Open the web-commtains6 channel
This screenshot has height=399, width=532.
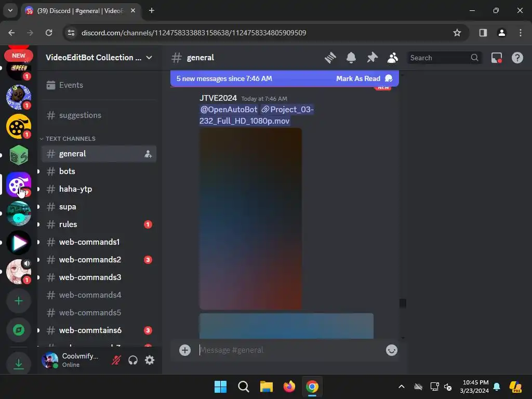point(99,330)
